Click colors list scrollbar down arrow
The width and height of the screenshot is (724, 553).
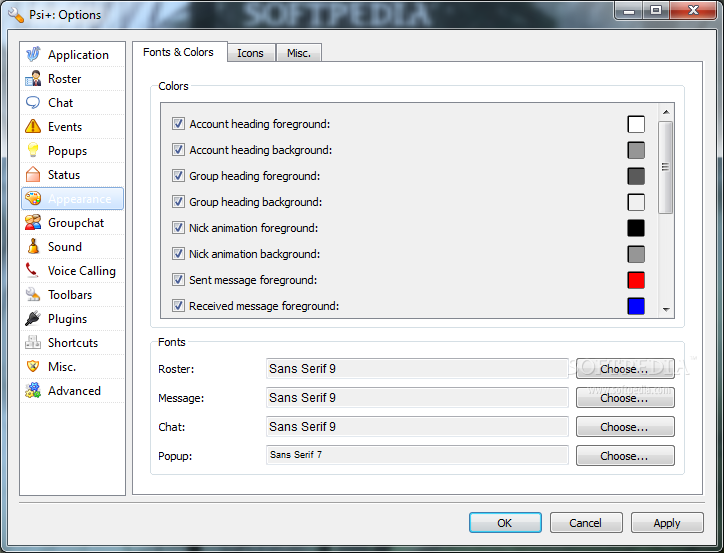(666, 310)
